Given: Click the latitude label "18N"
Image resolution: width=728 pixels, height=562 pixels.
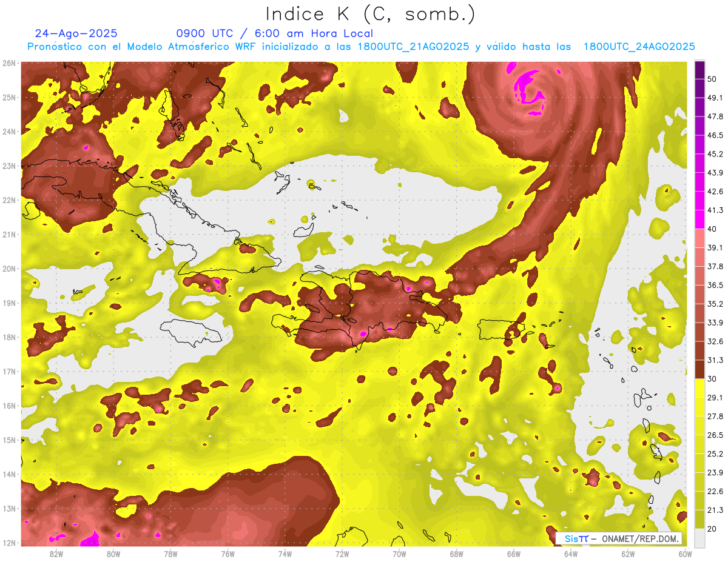Looking at the screenshot, I should (x=8, y=337).
